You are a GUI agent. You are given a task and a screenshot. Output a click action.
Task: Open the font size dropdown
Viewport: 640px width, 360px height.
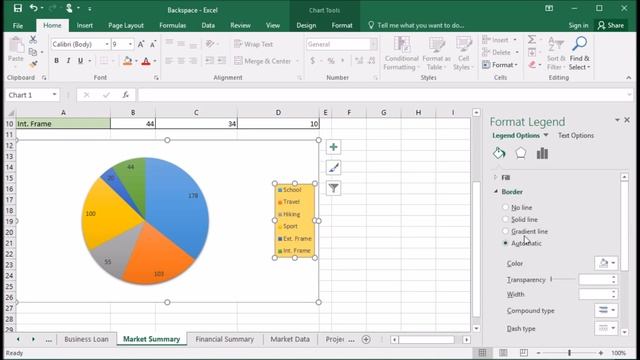(131, 44)
